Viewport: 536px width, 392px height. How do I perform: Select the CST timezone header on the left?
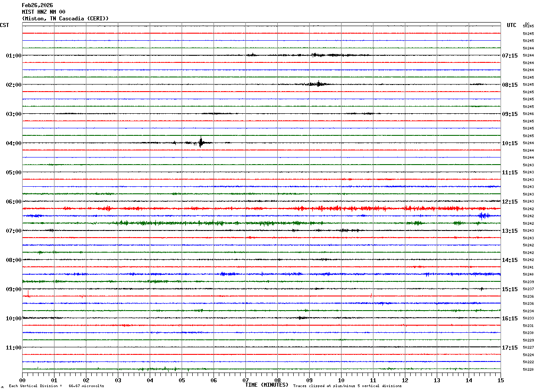(4, 25)
